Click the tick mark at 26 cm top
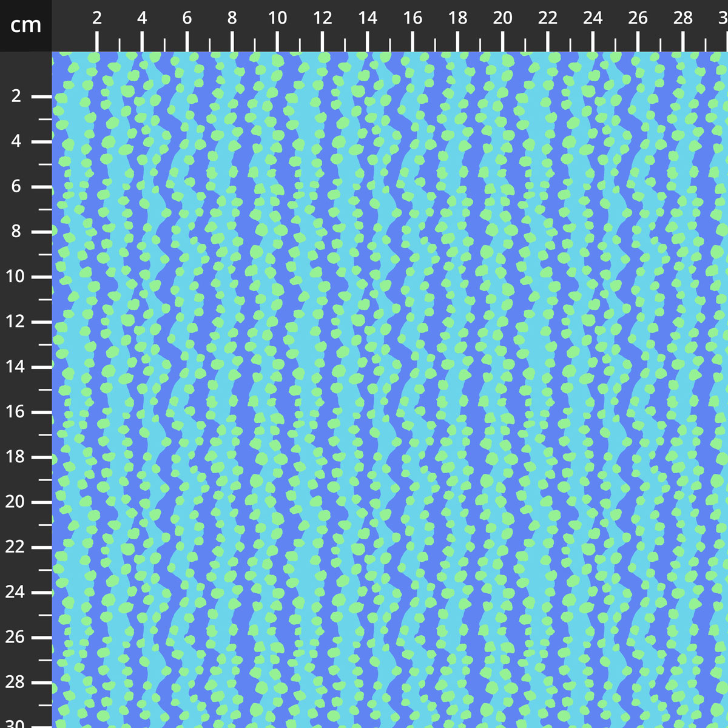Image resolution: width=728 pixels, height=728 pixels. coord(637,41)
